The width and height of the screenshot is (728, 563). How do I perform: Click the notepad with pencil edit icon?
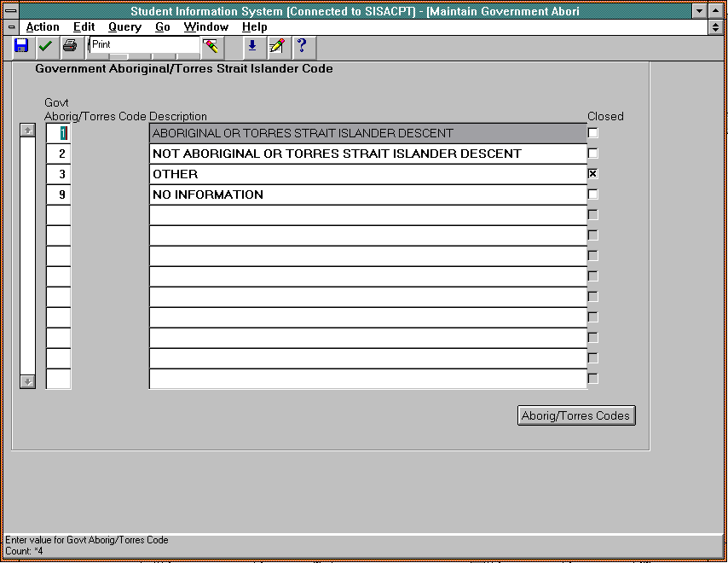[276, 45]
